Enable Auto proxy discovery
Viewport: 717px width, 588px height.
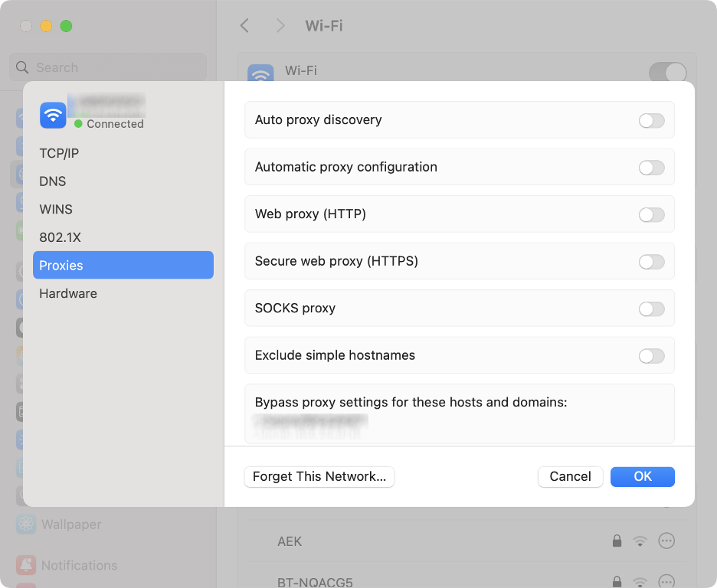[652, 120]
